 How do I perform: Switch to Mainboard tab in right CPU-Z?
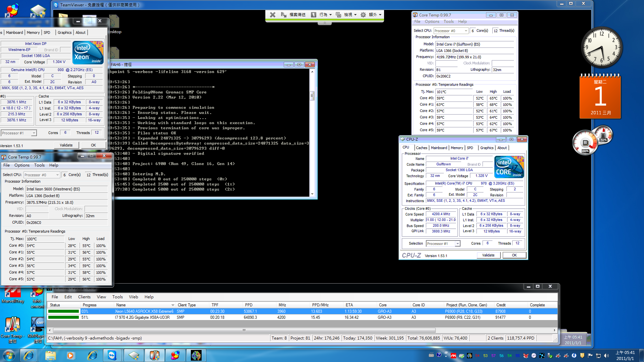439,148
